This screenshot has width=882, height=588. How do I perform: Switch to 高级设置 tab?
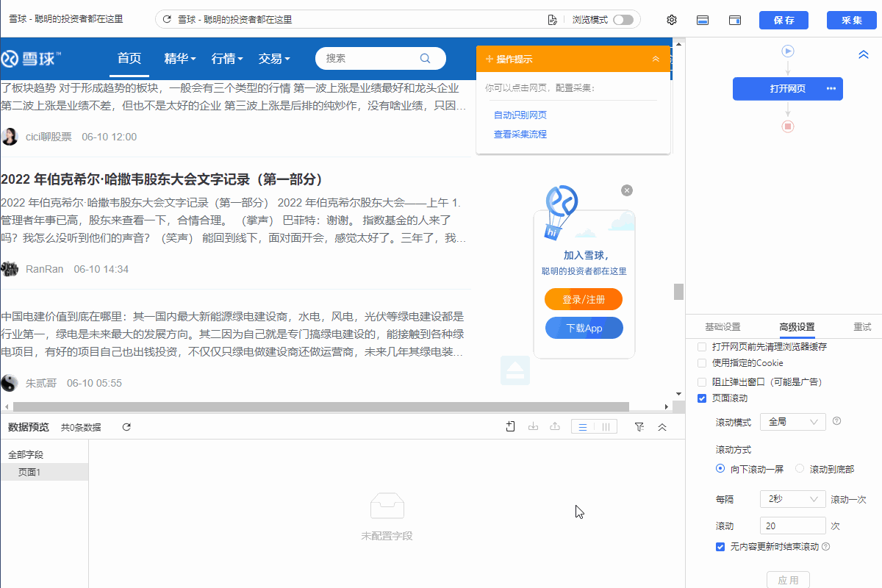coord(797,327)
